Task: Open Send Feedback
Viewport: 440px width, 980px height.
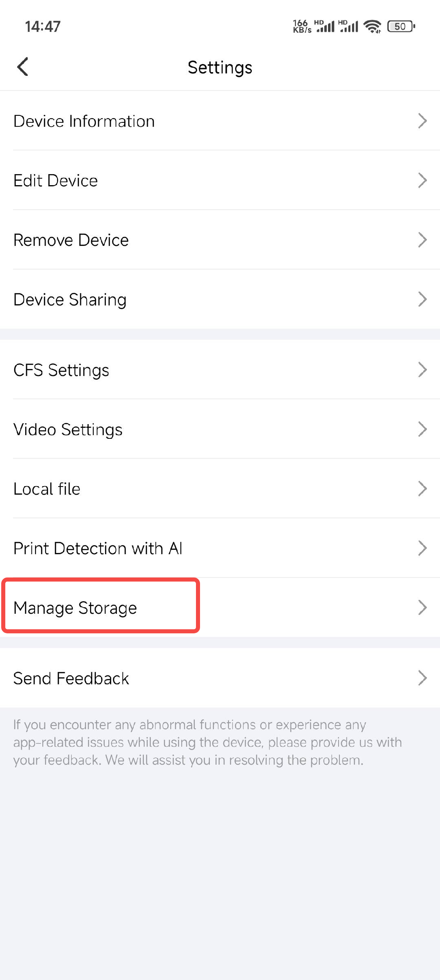Action: tap(71, 679)
